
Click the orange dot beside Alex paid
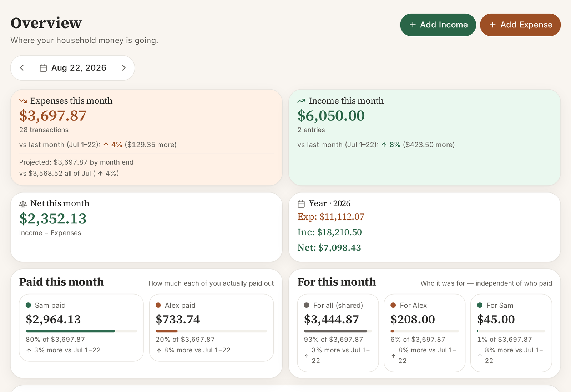[158, 305]
